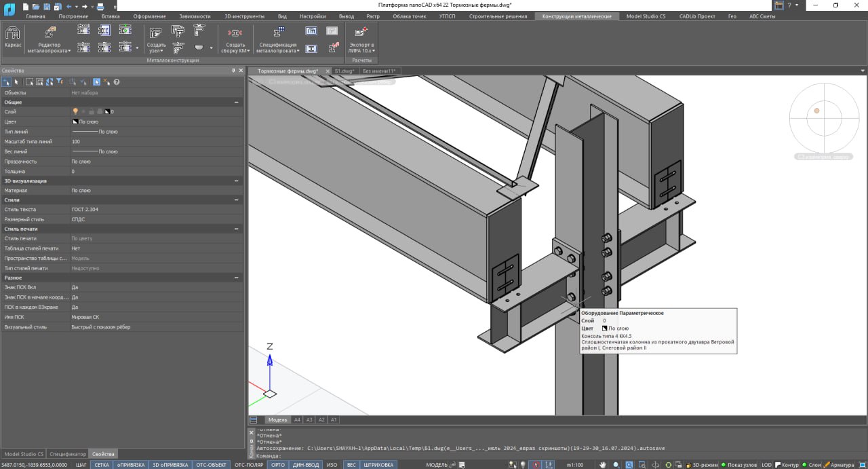868x469 pixels.
Task: Select the pan hand tool in status bar
Action: pyautogui.click(x=602, y=465)
